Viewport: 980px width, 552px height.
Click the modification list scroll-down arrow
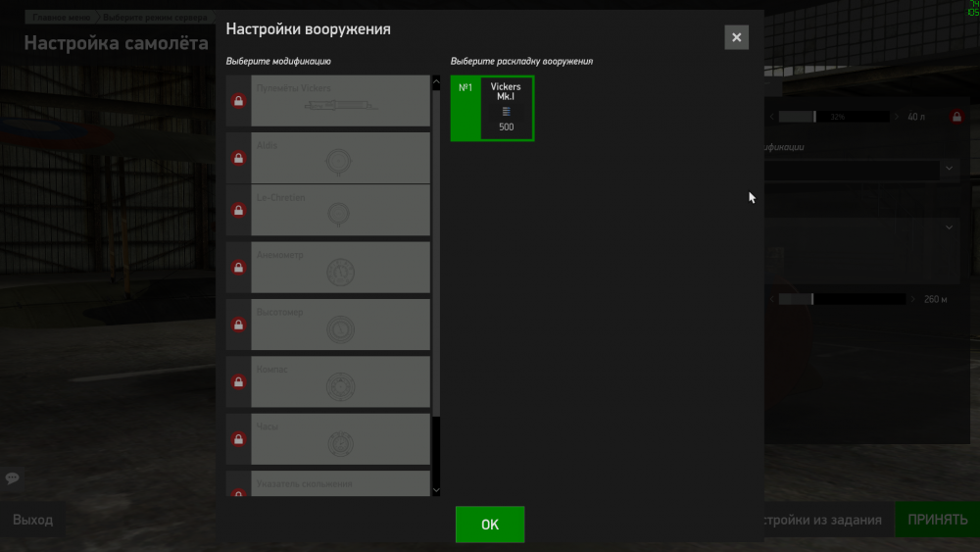coord(436,491)
